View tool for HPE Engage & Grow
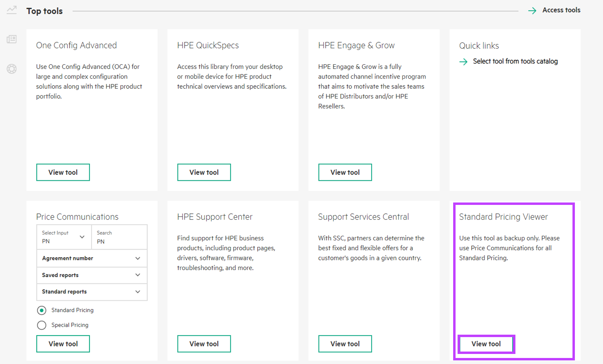The image size is (603, 364). tap(345, 172)
